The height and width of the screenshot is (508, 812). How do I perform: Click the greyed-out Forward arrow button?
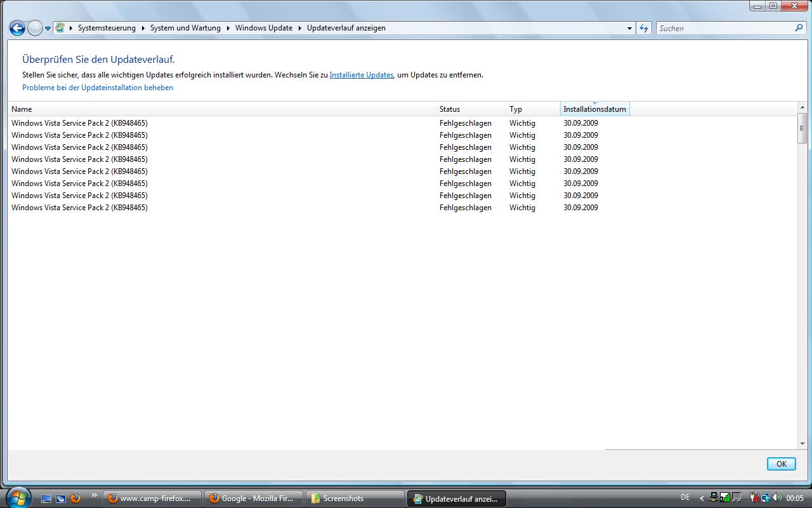[x=35, y=28]
